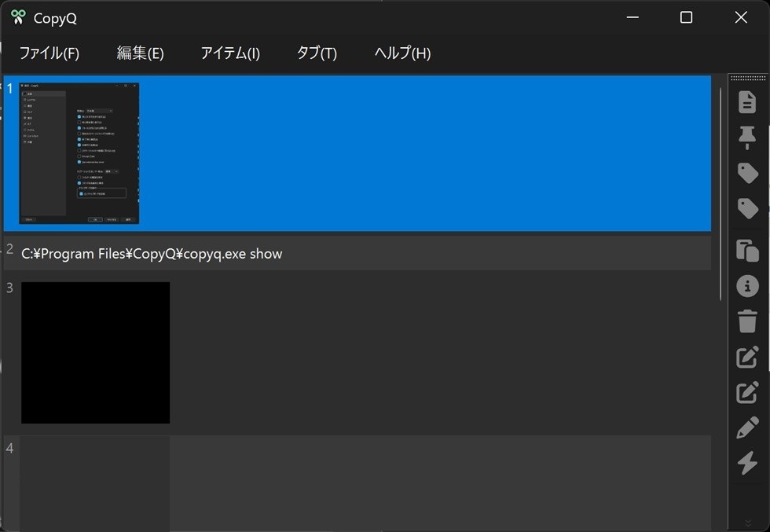Copy selected item using the clipboard pages icon

(x=747, y=251)
